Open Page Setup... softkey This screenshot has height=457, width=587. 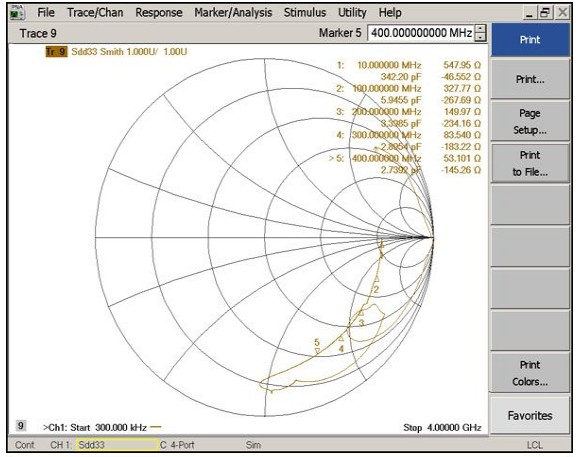530,121
